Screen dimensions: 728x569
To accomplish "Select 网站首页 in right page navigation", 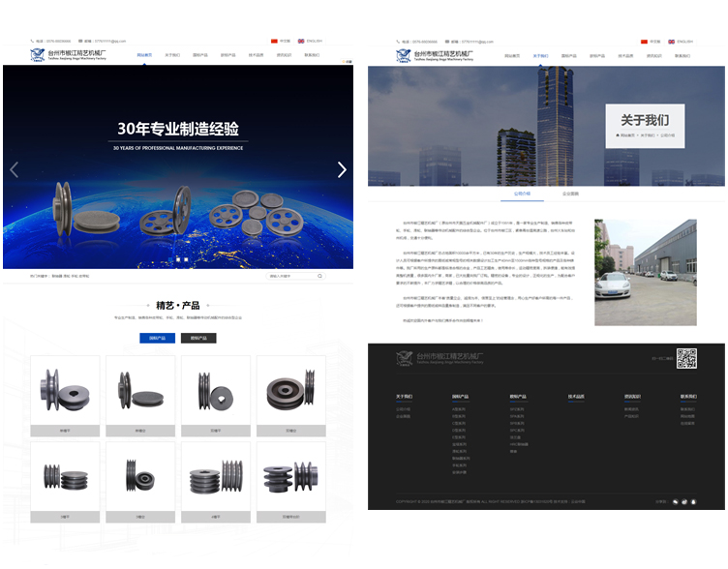I will 512,56.
